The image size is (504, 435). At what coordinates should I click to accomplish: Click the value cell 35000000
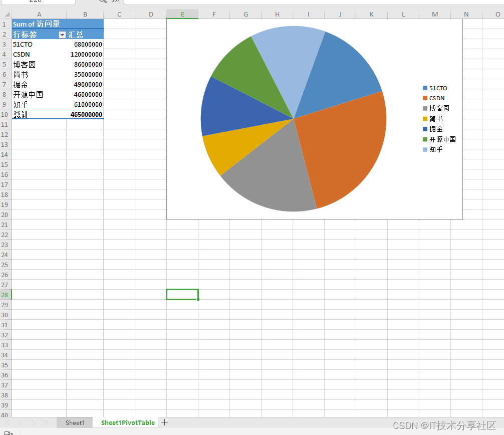[85, 74]
